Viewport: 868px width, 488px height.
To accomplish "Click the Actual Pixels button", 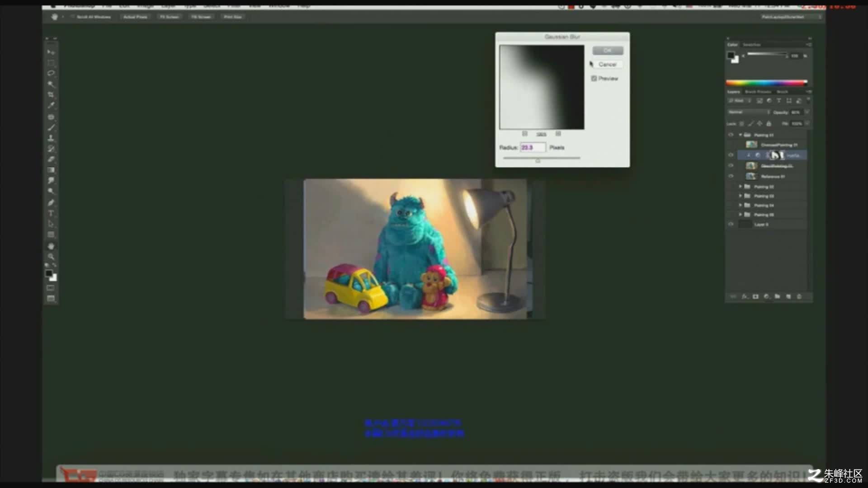I will [135, 17].
